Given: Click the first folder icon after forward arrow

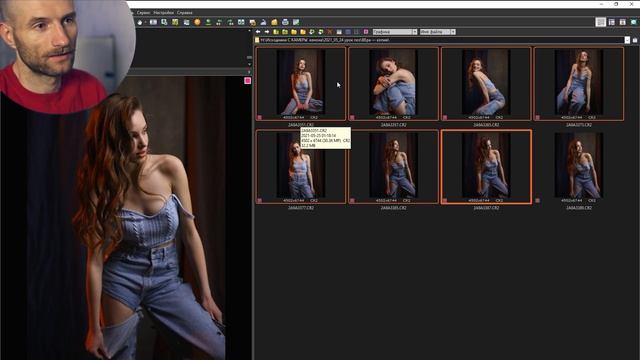Looking at the screenshot, I should click(x=276, y=32).
